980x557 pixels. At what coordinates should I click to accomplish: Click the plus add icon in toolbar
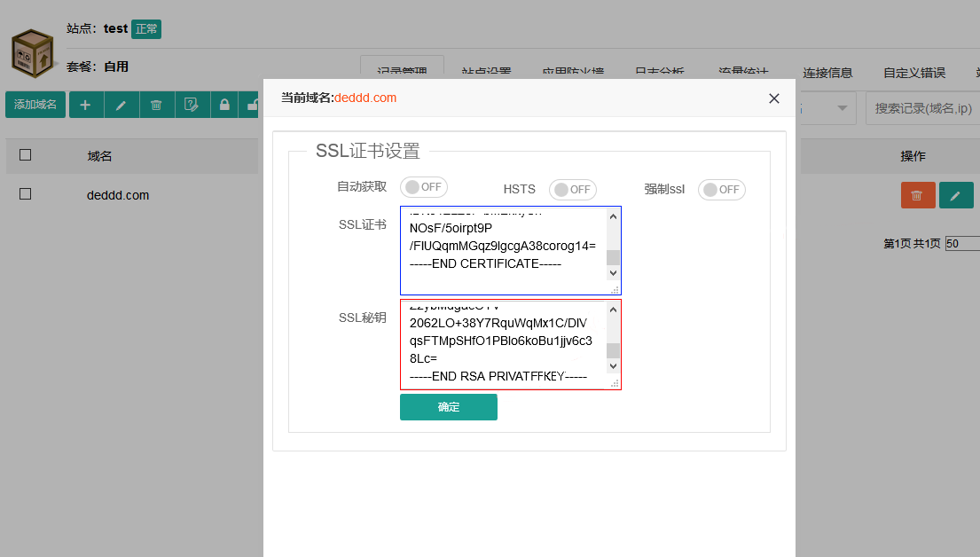(x=86, y=105)
